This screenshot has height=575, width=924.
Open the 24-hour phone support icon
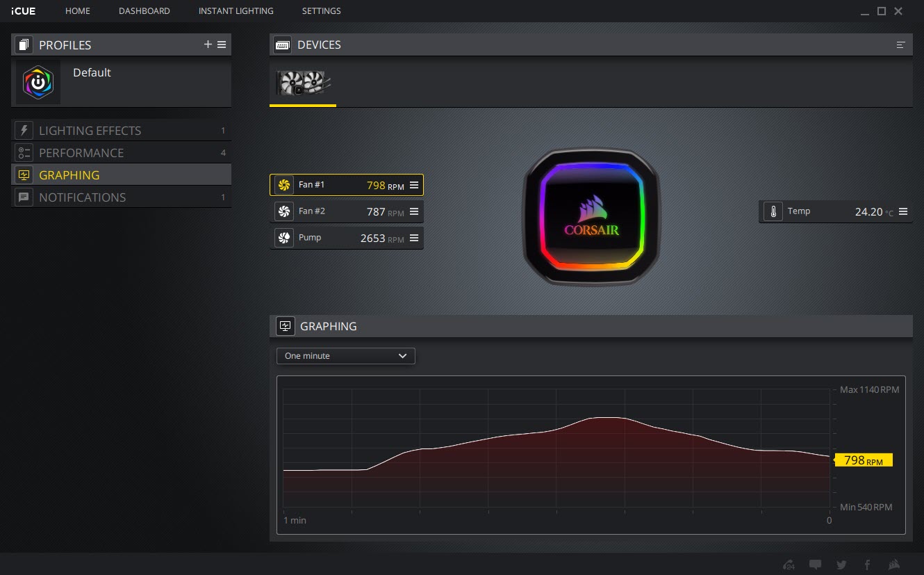pyautogui.click(x=789, y=565)
